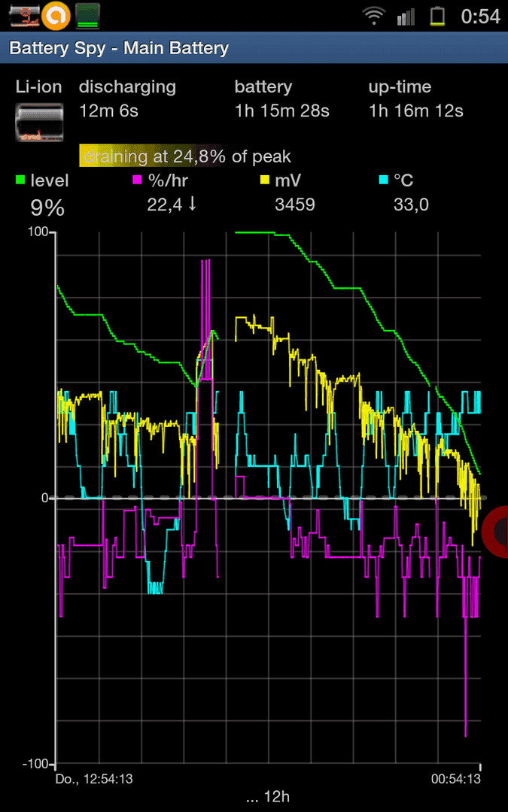508x812 pixels.
Task: Tap the level legend label
Action: pyautogui.click(x=50, y=180)
